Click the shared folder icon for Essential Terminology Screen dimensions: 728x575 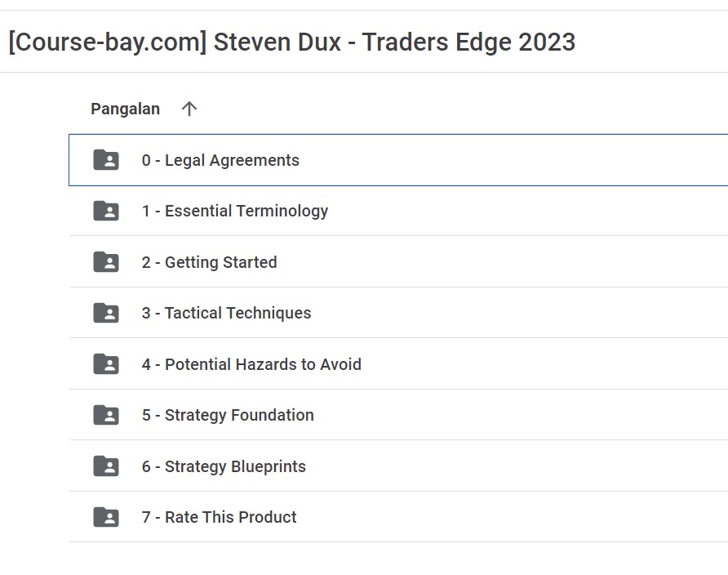[106, 211]
